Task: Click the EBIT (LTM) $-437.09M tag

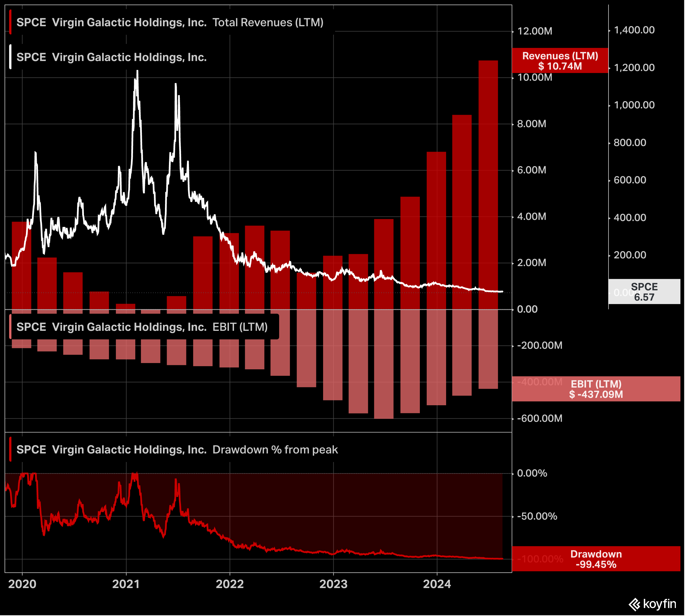Action: tap(596, 389)
